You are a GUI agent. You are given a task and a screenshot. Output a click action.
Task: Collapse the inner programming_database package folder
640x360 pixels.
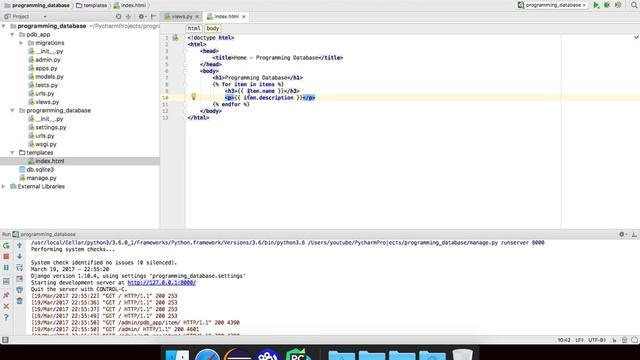point(12,111)
